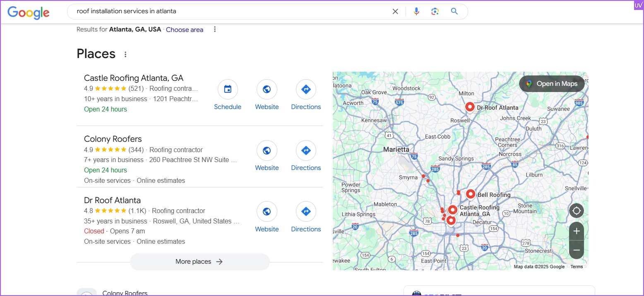
Task: Click the Open in Maps button
Action: [x=552, y=84]
